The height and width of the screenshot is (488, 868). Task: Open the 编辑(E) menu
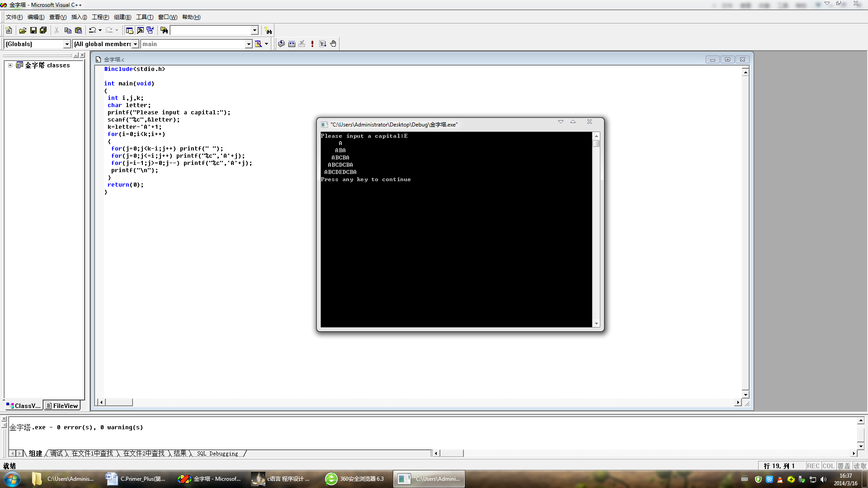pyautogui.click(x=36, y=17)
